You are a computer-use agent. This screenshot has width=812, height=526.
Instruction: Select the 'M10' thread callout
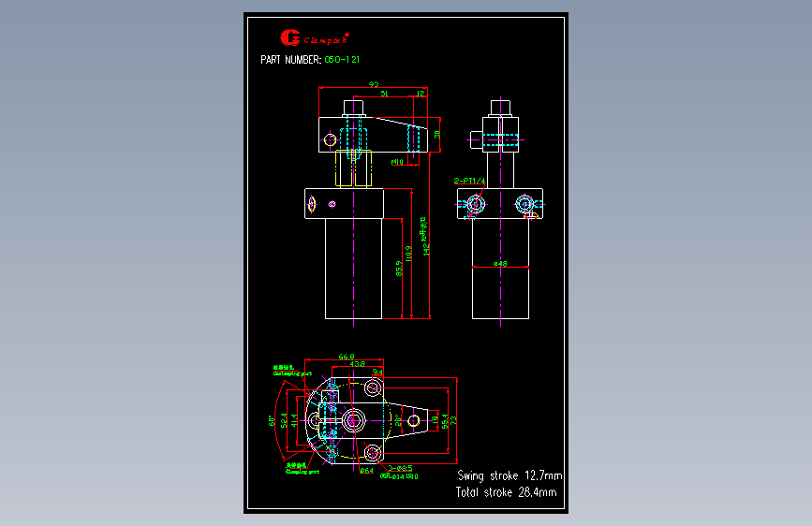(x=397, y=162)
